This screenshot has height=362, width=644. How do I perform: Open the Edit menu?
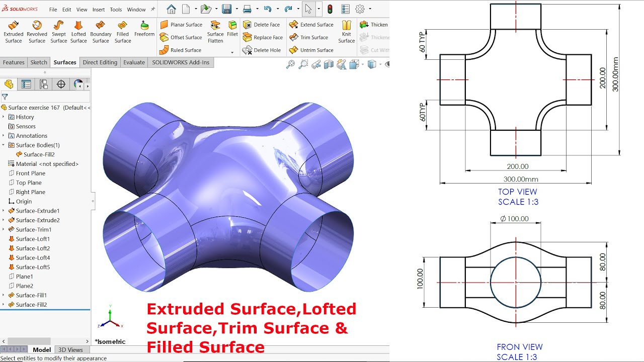click(66, 10)
